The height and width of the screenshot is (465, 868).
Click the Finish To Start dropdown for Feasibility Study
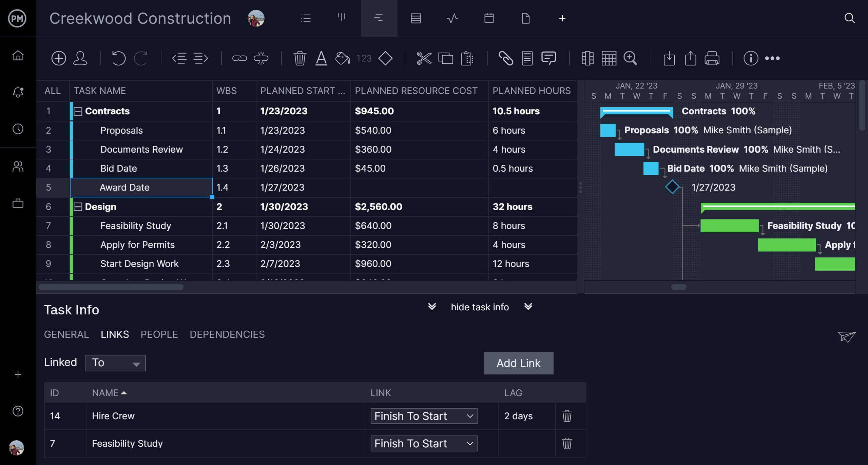coord(424,443)
